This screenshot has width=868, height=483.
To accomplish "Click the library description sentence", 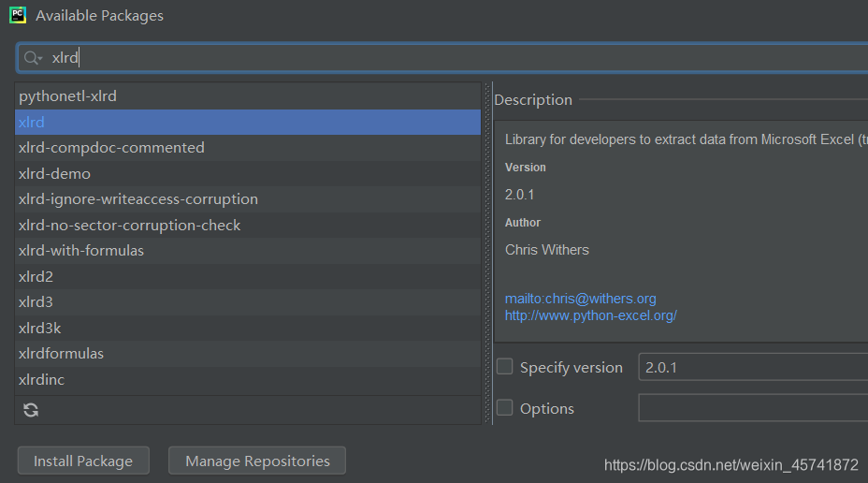I will point(686,139).
